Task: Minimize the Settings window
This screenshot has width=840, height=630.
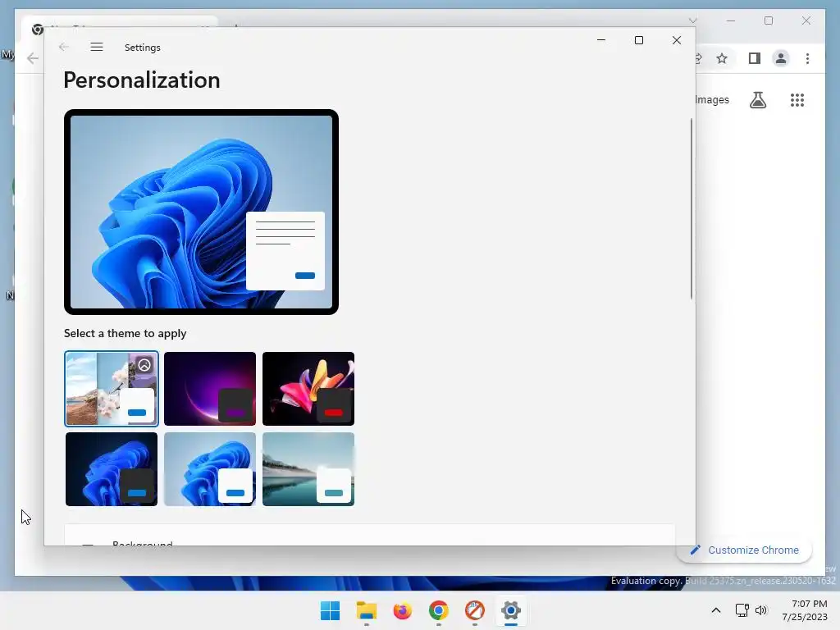Action: click(x=601, y=40)
